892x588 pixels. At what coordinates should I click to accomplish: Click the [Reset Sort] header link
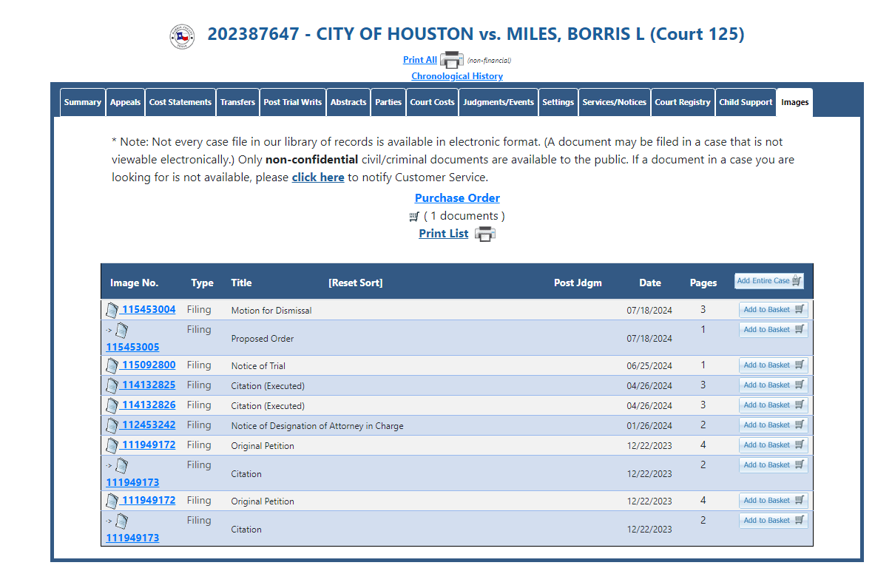[356, 283]
